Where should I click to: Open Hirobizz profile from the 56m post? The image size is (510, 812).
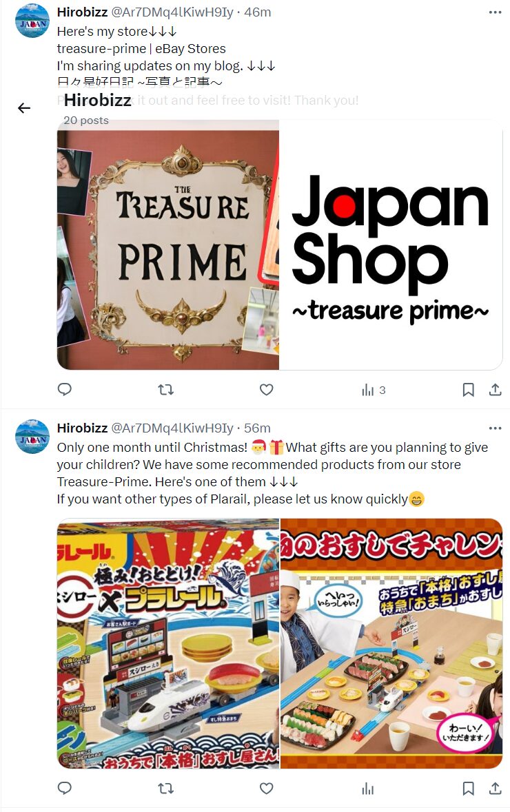point(82,428)
